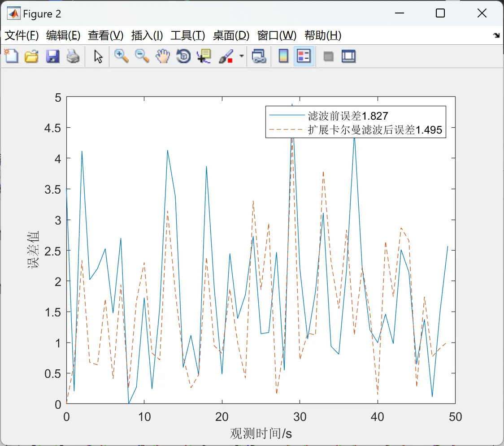This screenshot has width=504, height=446.
Task: Open the 帮助(H) menu
Action: coord(323,35)
